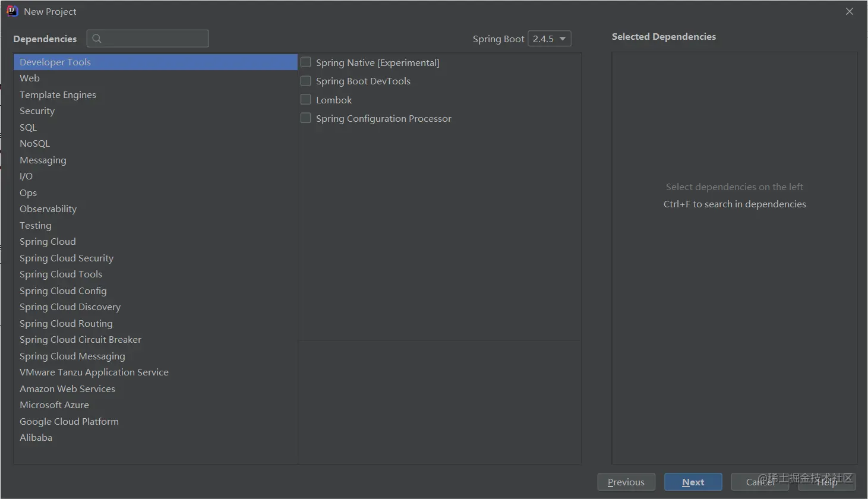Enable Spring Configuration Processor checkbox
The image size is (868, 499).
click(306, 118)
